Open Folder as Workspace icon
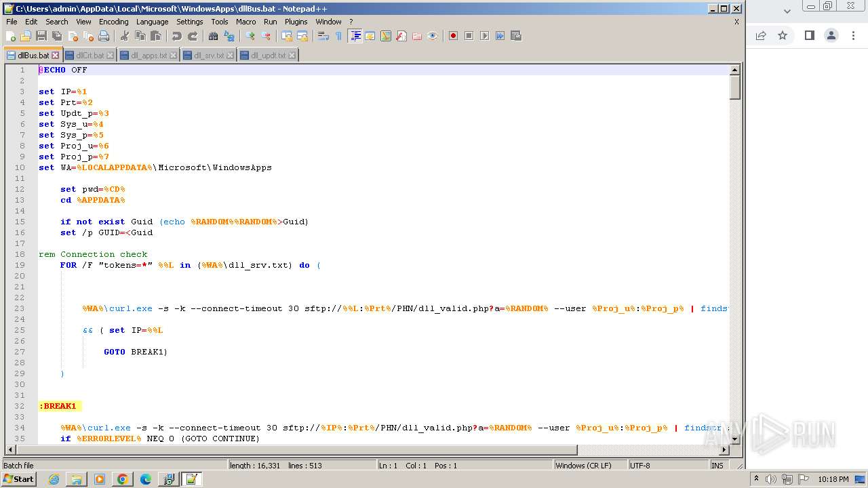 [417, 36]
